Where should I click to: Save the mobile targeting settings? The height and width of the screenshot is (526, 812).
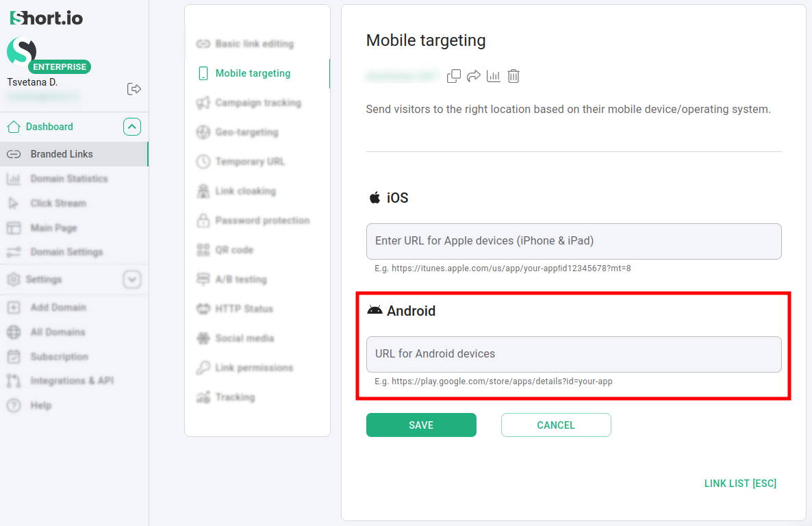[x=421, y=425]
